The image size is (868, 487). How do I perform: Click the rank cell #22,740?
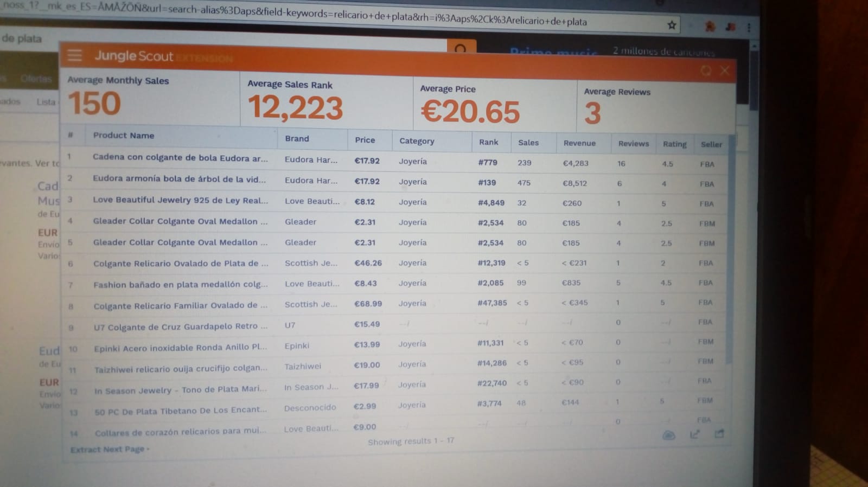click(492, 383)
